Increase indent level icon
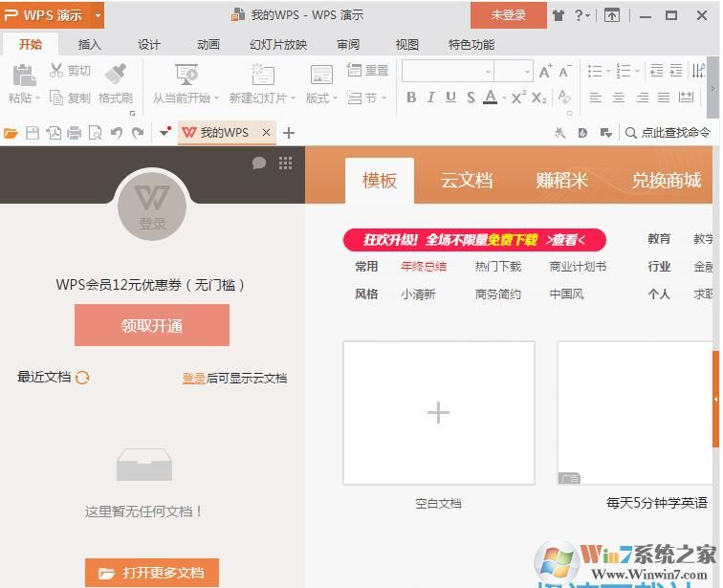The height and width of the screenshot is (588, 723). click(x=676, y=71)
